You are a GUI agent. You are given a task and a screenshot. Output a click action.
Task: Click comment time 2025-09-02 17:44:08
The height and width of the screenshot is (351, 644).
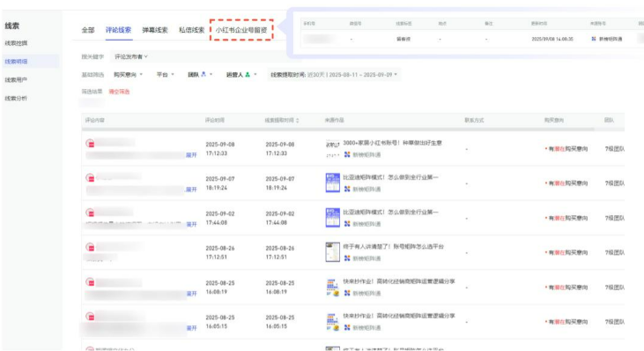(x=220, y=218)
